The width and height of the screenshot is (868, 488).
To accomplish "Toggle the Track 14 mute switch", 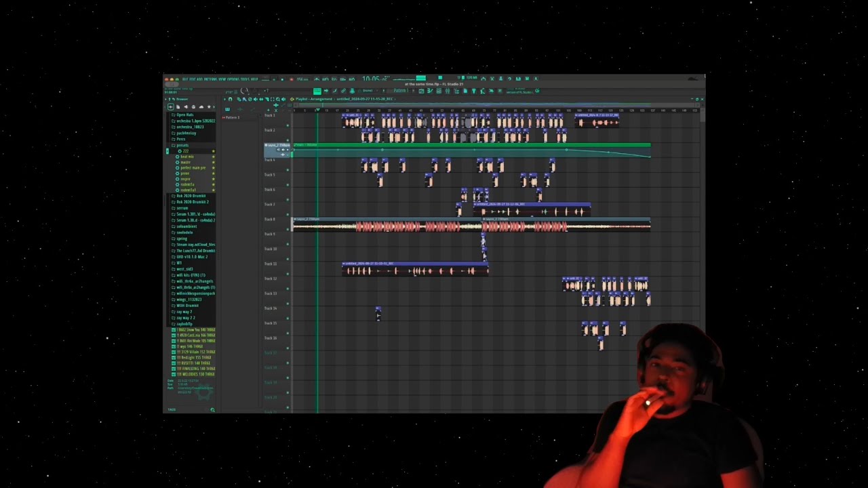I will pos(288,319).
